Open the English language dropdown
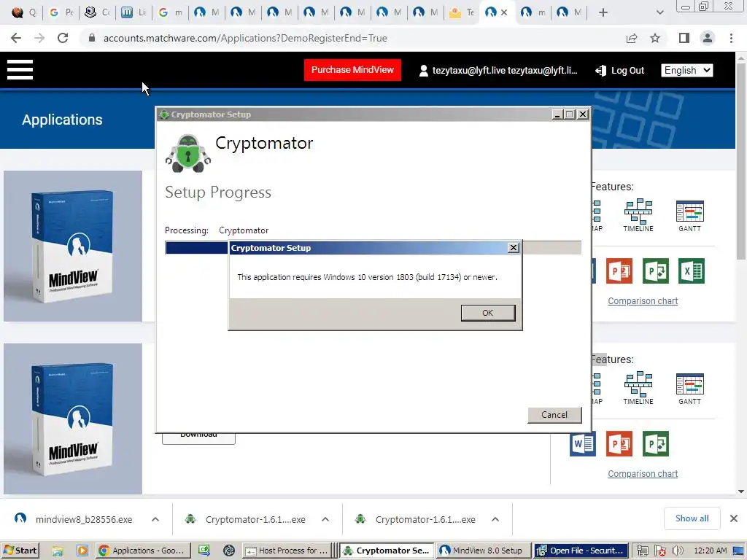747x560 pixels. (x=686, y=71)
